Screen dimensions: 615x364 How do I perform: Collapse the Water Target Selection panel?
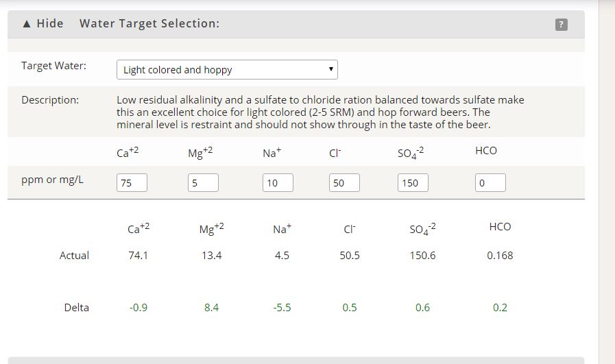pos(43,23)
